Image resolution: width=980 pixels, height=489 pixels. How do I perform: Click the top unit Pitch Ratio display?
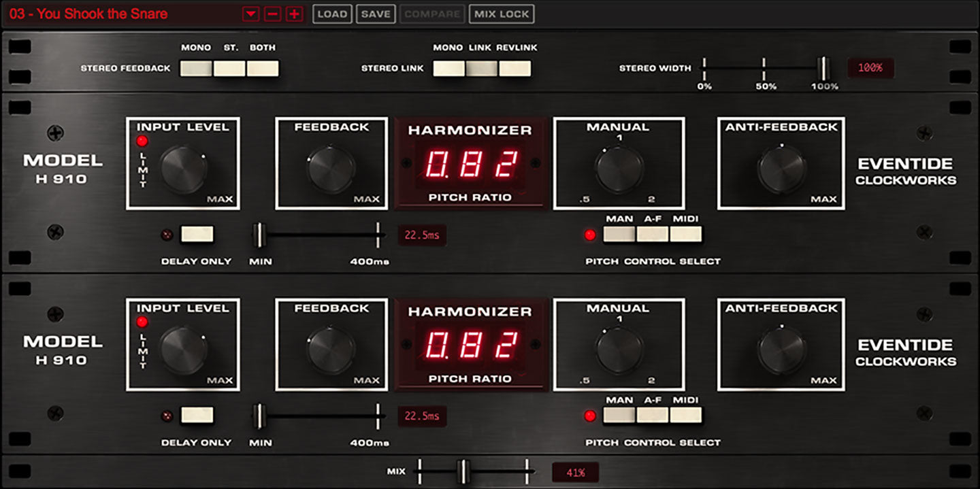pos(470,164)
